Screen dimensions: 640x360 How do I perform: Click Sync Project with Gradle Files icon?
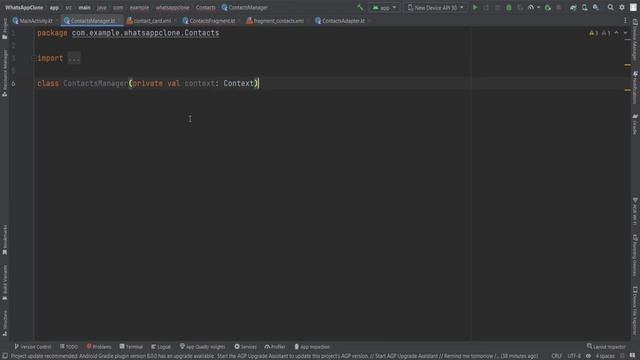pyautogui.click(x=573, y=7)
